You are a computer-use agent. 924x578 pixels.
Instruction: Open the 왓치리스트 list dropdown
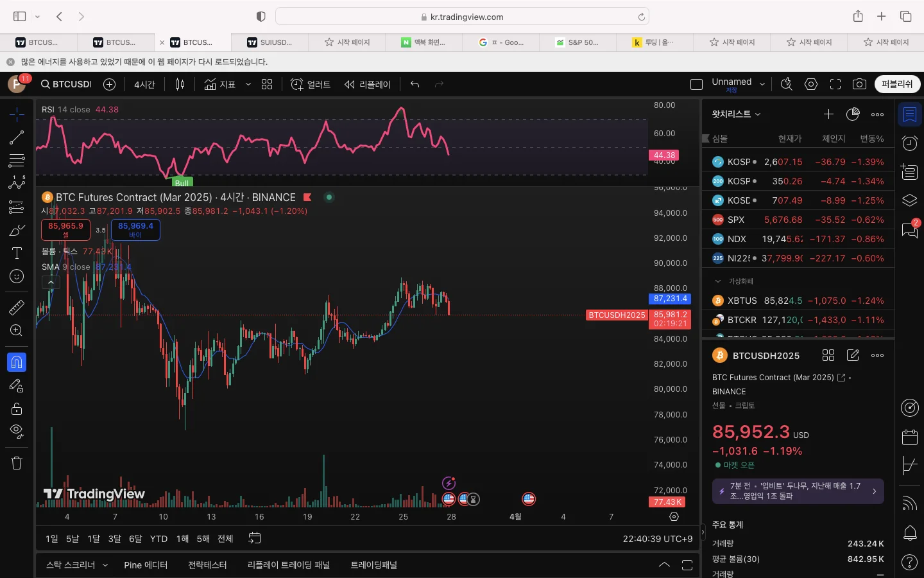coord(737,114)
